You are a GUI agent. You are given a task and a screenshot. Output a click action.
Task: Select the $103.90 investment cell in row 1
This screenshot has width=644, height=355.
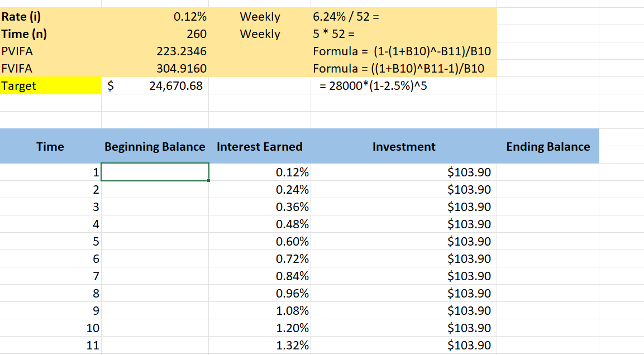[x=404, y=172]
